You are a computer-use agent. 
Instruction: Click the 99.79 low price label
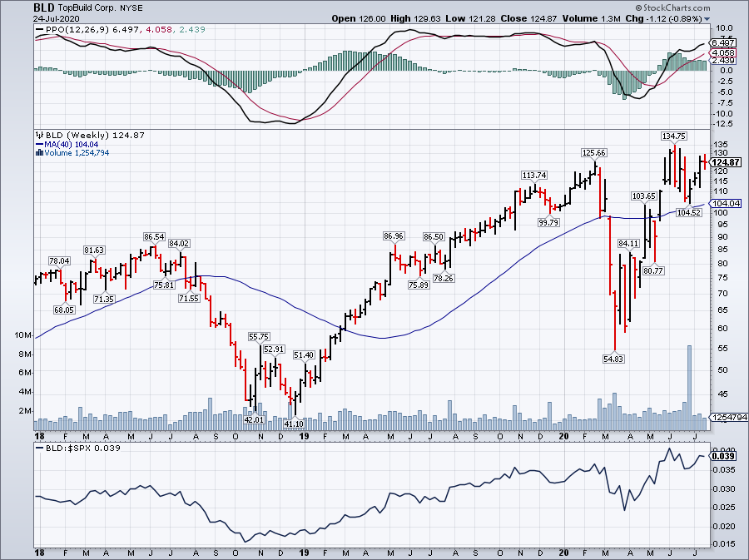pos(548,222)
